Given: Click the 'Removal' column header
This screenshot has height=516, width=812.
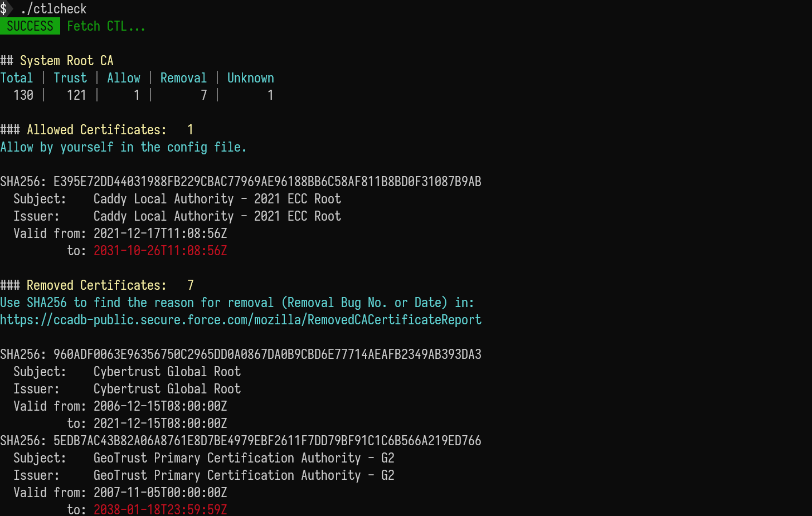Looking at the screenshot, I should pos(184,78).
